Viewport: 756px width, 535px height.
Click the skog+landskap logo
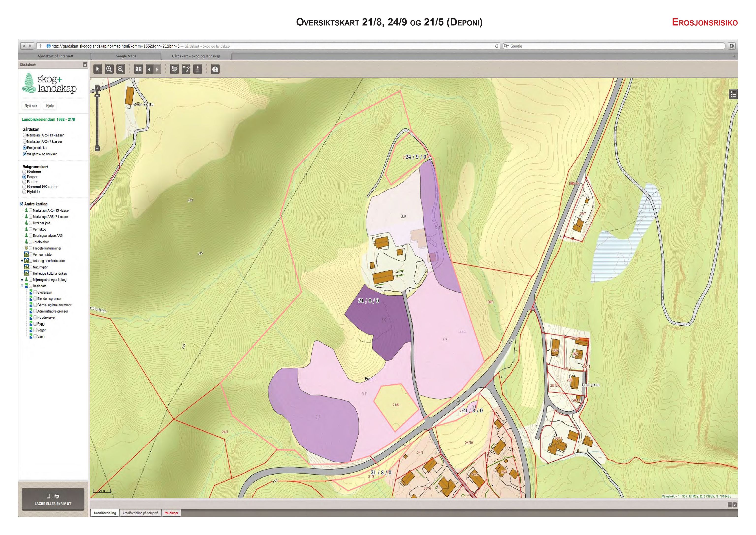(x=49, y=84)
